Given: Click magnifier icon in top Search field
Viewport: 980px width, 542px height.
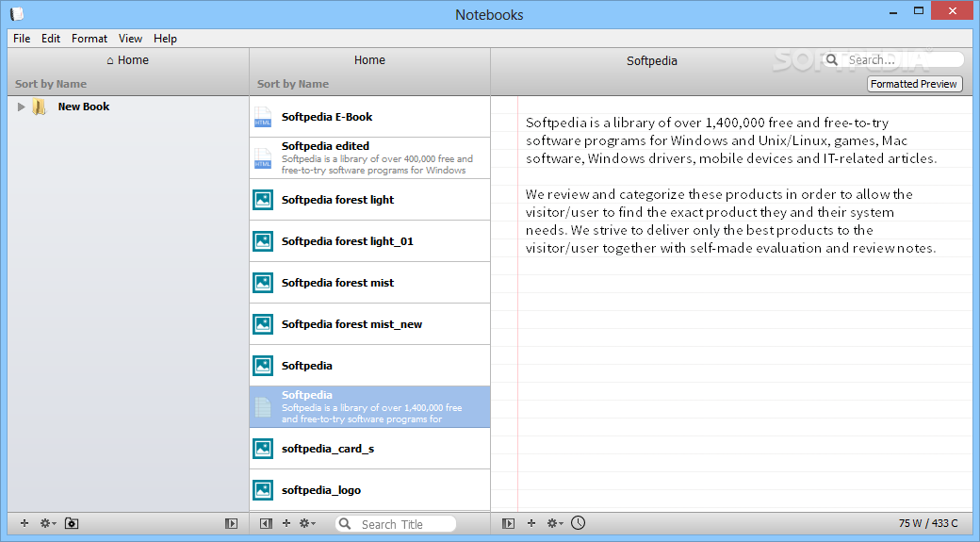Looking at the screenshot, I should point(832,60).
